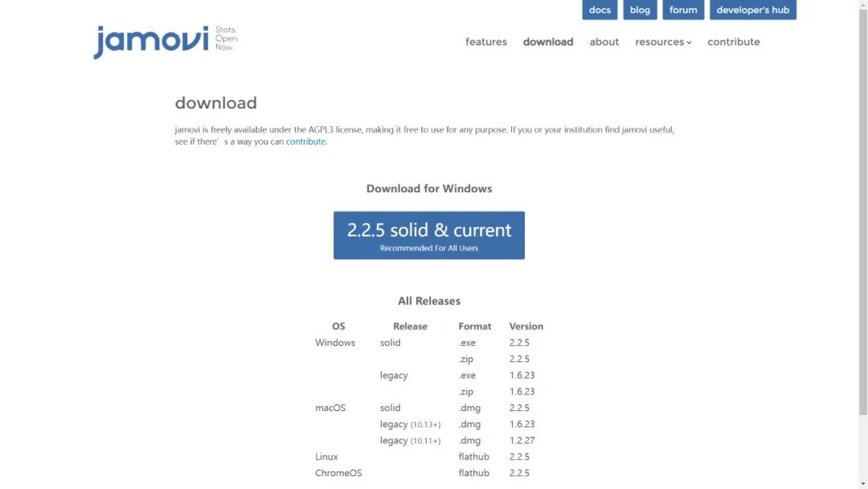
Task: Download Windows legacy .exe 1.6.23
Action: click(x=467, y=376)
